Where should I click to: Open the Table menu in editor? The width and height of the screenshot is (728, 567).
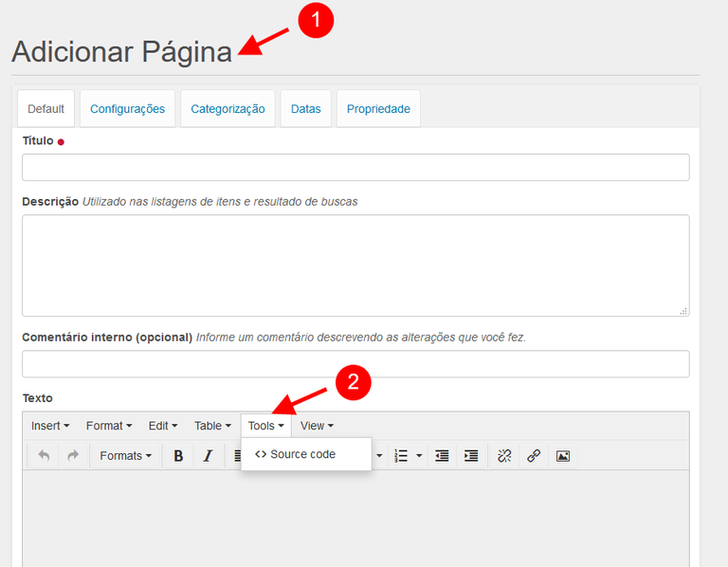[212, 426]
